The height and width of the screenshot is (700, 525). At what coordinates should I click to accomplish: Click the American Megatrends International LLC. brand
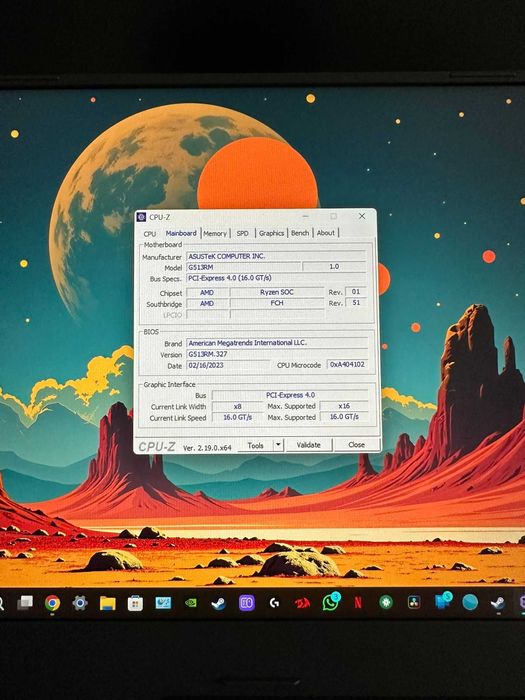[277, 343]
